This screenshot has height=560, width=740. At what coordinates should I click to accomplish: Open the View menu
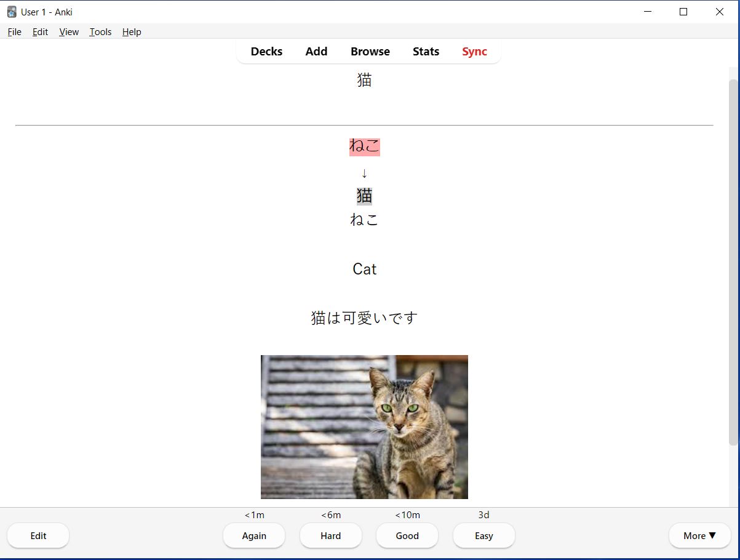pos(69,32)
